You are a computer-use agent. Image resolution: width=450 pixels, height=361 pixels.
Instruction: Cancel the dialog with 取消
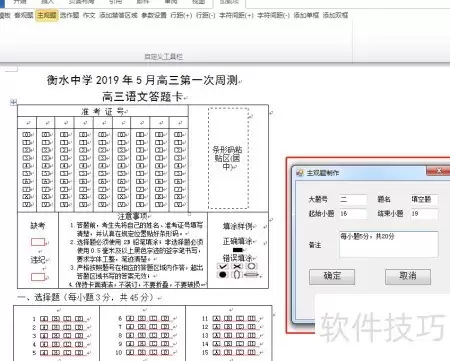pos(408,277)
